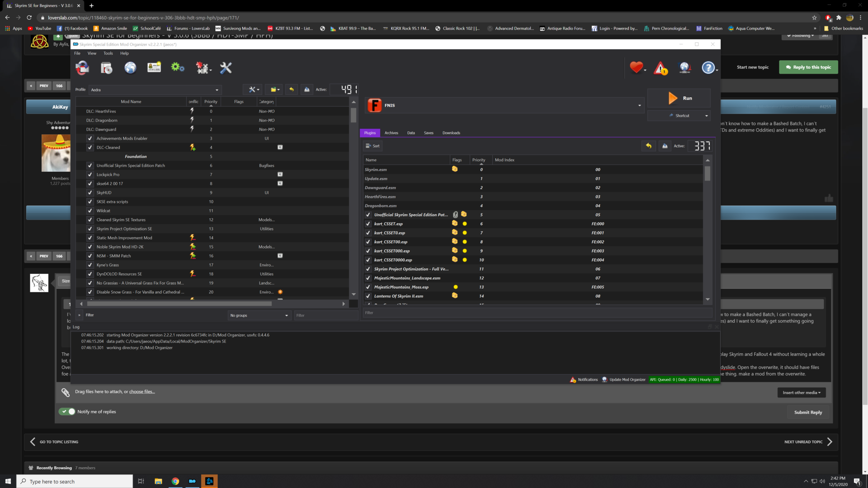Toggle the SkyHUD mod checkbox
The image size is (868, 488).
[x=90, y=192]
